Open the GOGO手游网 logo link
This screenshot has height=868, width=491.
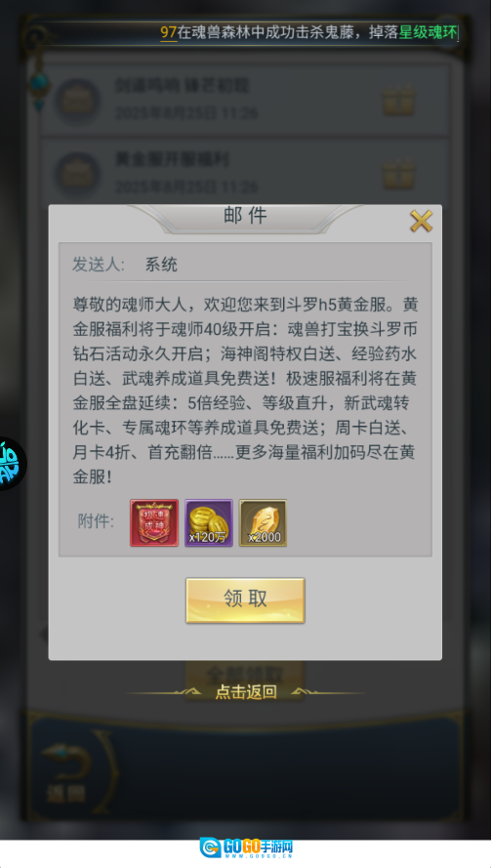pyautogui.click(x=246, y=847)
